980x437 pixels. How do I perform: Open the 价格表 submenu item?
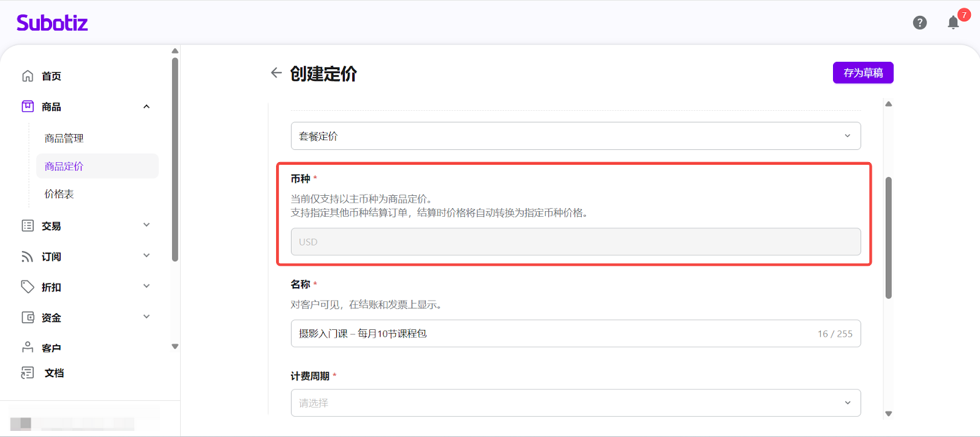click(x=59, y=194)
